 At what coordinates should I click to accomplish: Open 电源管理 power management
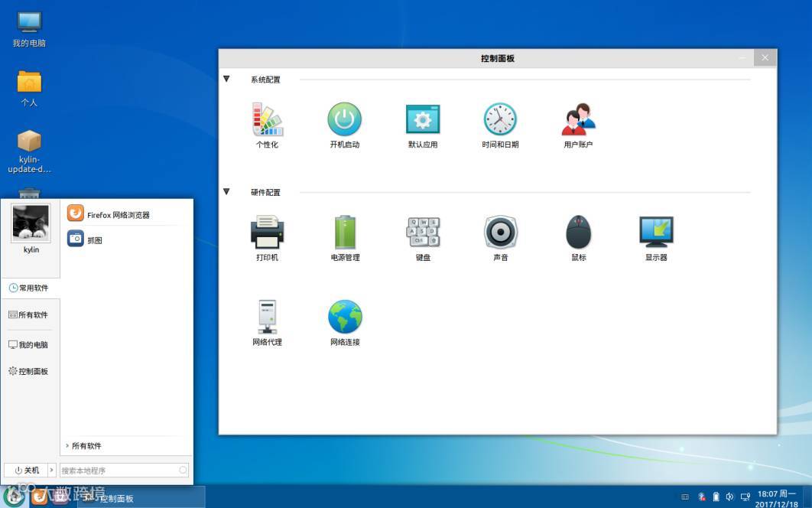tap(345, 239)
